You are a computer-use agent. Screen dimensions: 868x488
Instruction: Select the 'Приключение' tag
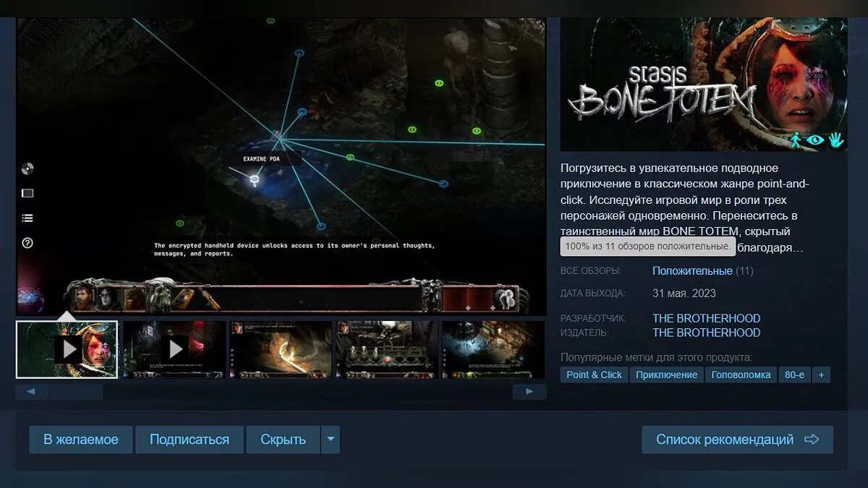point(666,374)
